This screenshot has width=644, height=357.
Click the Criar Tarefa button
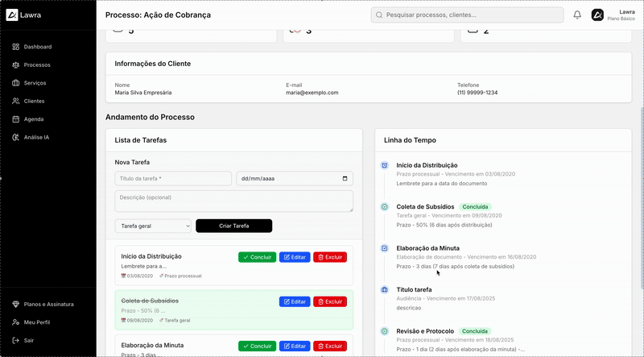tap(233, 226)
